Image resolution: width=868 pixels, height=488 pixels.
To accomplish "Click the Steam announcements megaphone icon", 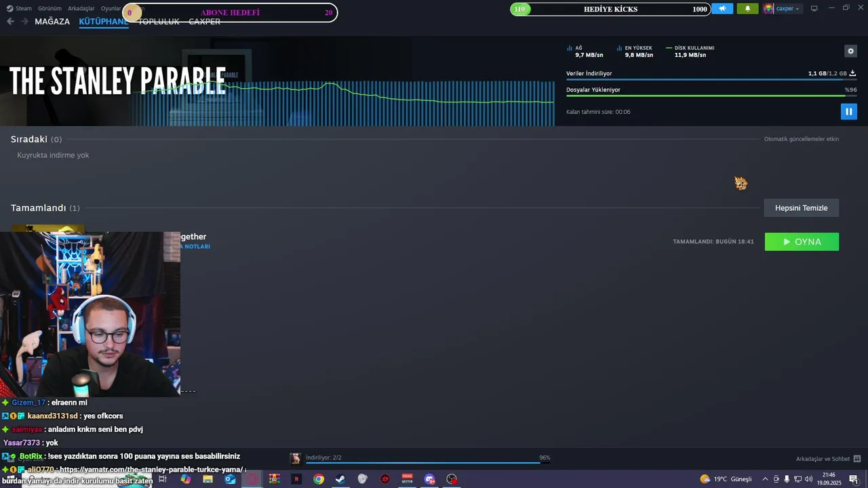I will (x=722, y=9).
